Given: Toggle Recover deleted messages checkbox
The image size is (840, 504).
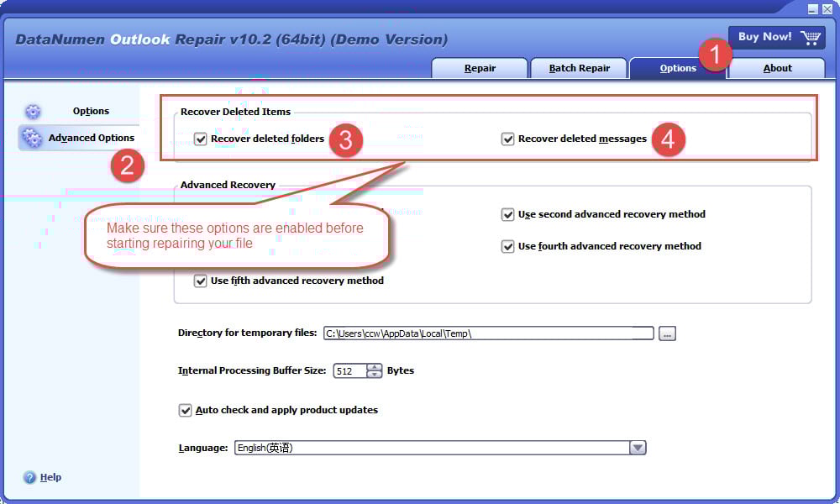Looking at the screenshot, I should [x=507, y=139].
